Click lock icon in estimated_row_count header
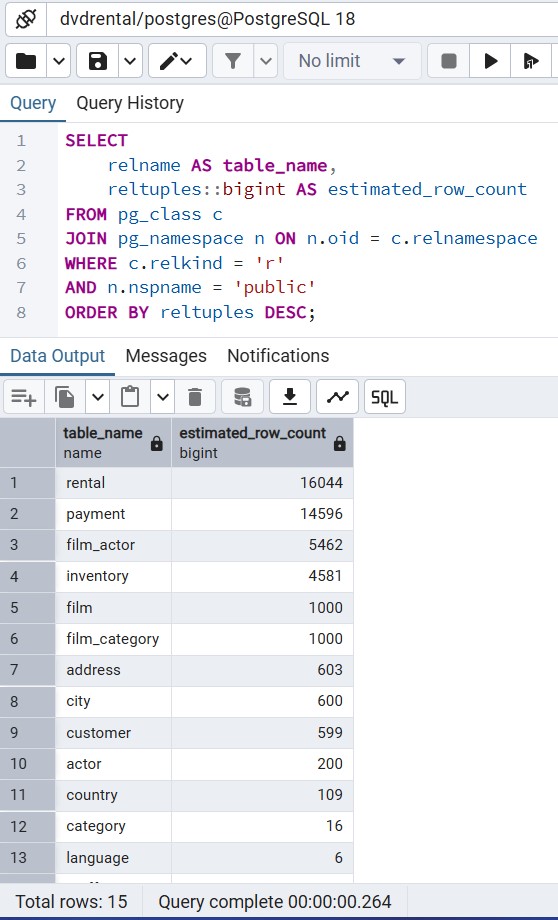This screenshot has height=920, width=558. click(x=340, y=444)
